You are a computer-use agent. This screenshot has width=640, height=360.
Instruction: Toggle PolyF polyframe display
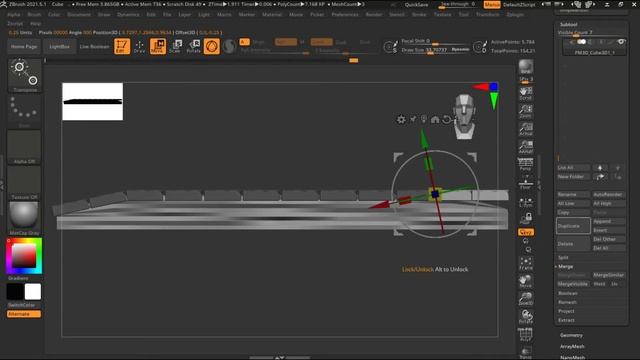(x=525, y=334)
